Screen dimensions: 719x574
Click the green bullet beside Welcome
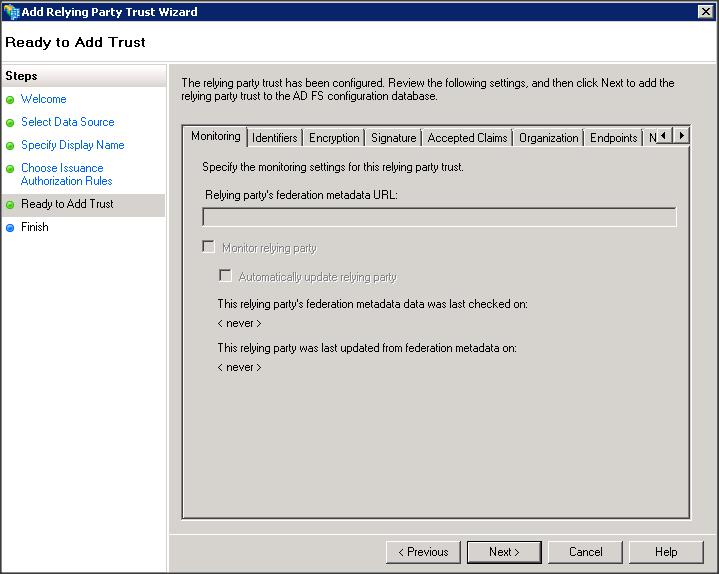(10, 100)
